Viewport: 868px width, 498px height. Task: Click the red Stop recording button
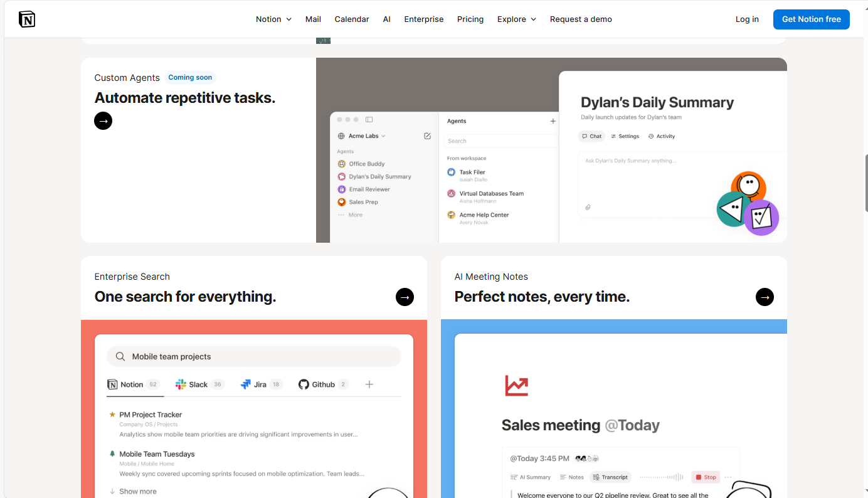coord(706,477)
